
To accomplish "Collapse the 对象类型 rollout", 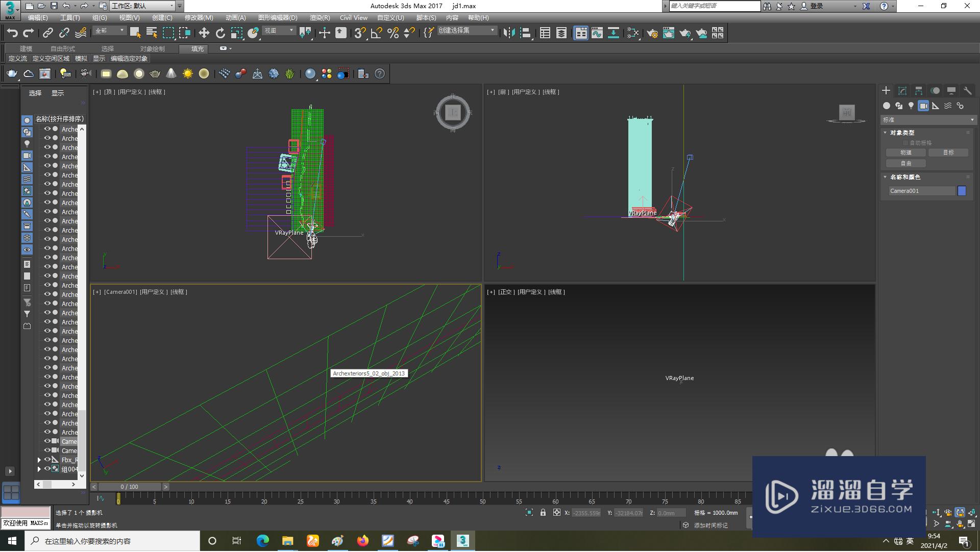I will click(x=885, y=133).
